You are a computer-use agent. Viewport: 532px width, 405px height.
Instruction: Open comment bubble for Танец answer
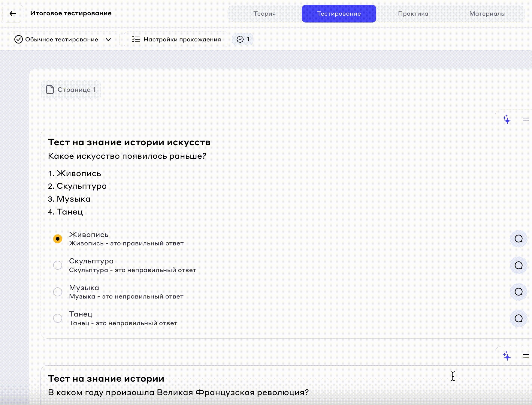518,318
